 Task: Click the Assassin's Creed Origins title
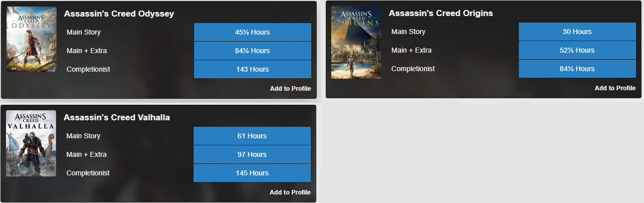(x=440, y=14)
